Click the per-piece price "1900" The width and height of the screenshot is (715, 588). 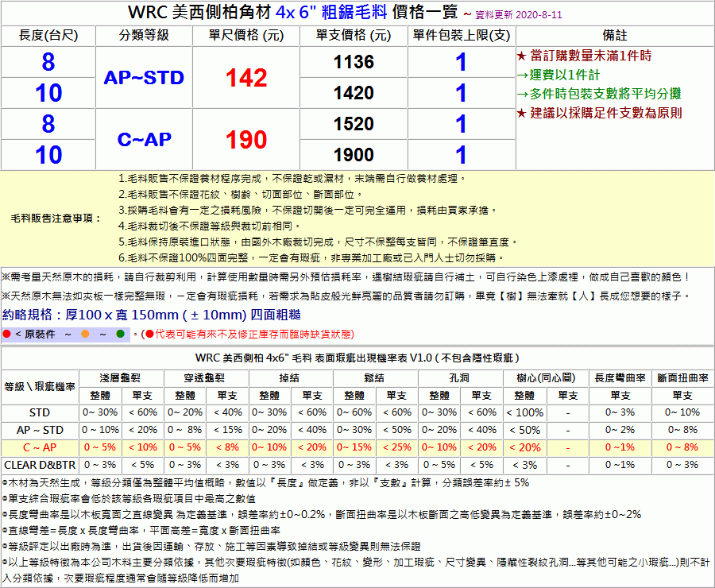click(354, 155)
